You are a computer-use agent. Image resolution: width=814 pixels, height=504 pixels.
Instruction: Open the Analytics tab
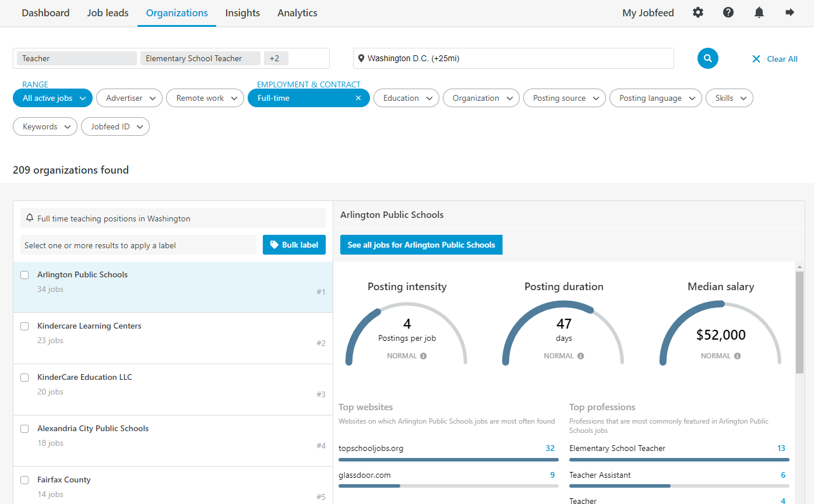[297, 13]
